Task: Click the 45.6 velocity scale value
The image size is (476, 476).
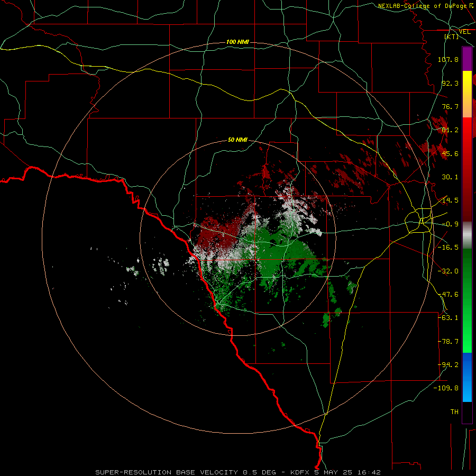Action: (450, 153)
